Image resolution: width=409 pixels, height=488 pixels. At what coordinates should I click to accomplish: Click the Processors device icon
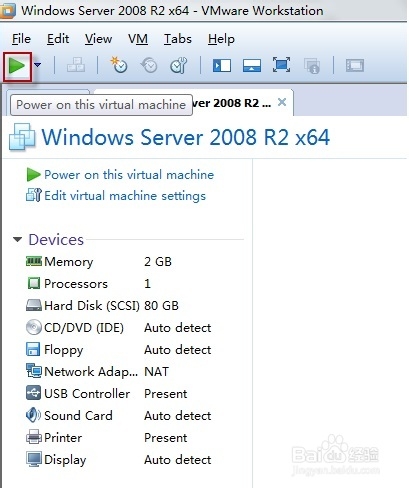point(34,283)
